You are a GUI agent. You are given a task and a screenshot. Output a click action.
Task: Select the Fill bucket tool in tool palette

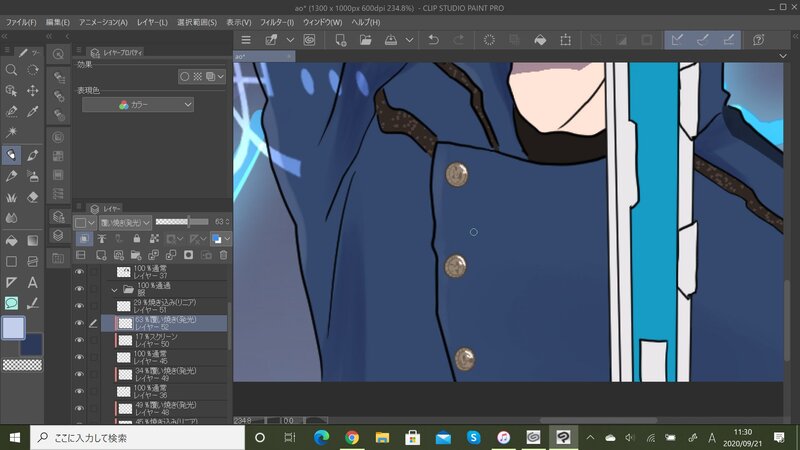coord(11,240)
